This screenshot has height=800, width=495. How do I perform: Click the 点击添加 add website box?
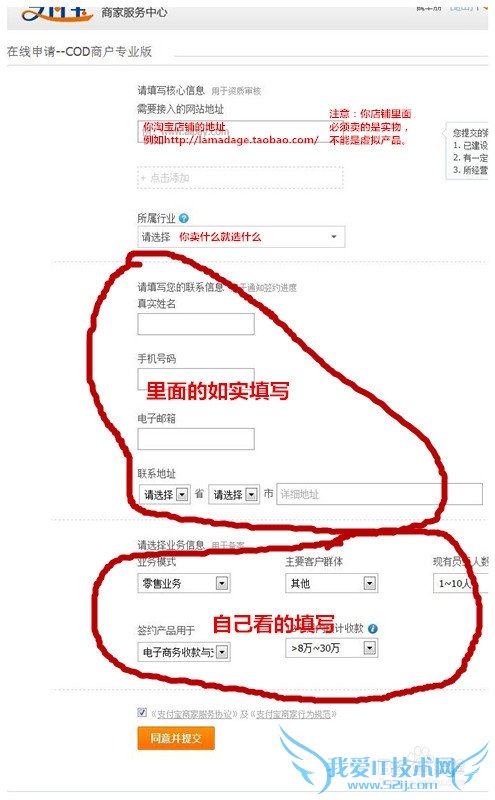tap(240, 178)
